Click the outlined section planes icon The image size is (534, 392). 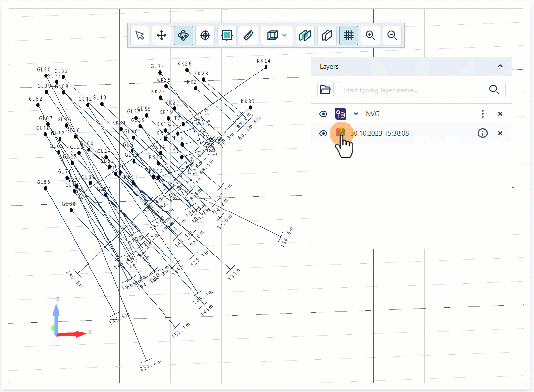327,35
